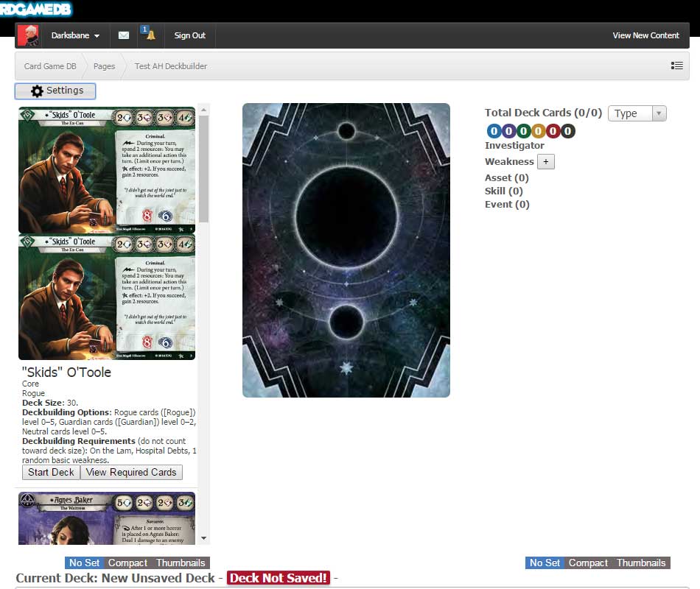Open View New Content
The image size is (700, 589).
645,35
